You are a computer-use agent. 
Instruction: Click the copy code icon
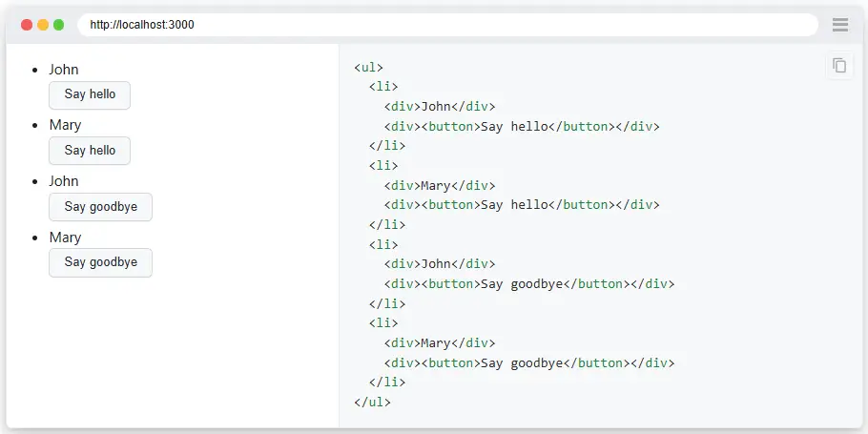point(839,66)
